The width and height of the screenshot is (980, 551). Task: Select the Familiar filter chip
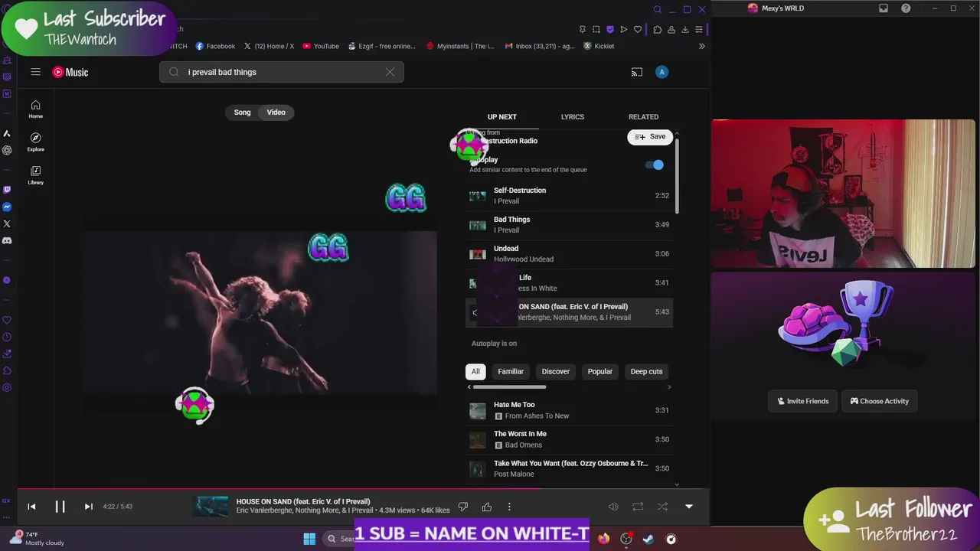511,372
